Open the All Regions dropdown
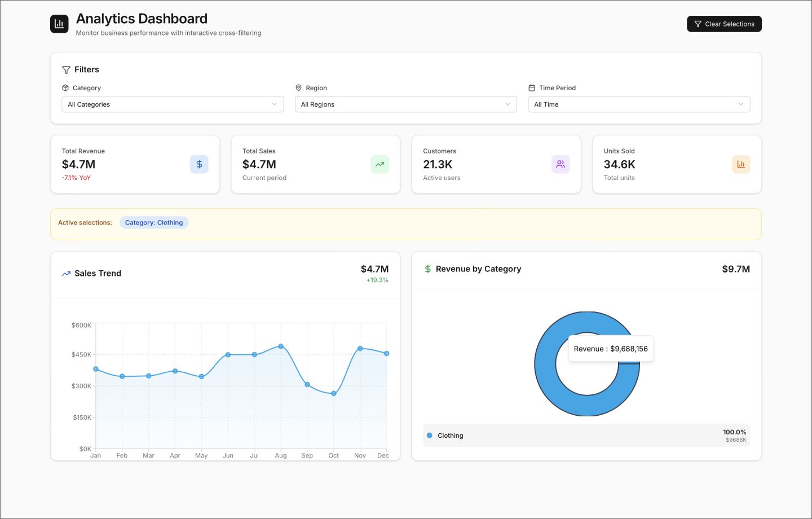Viewport: 812px width, 519px height. (405, 104)
